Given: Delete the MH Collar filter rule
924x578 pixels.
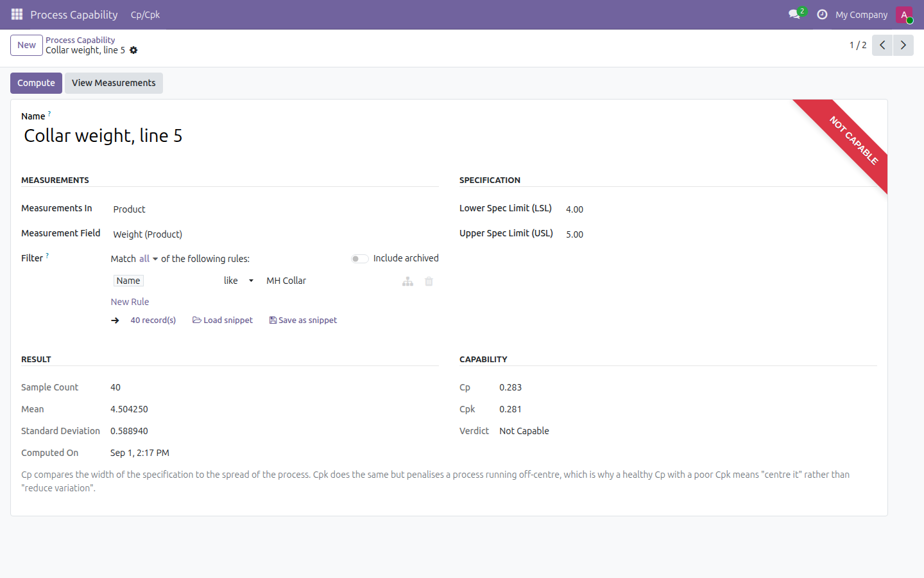Looking at the screenshot, I should pyautogui.click(x=429, y=281).
